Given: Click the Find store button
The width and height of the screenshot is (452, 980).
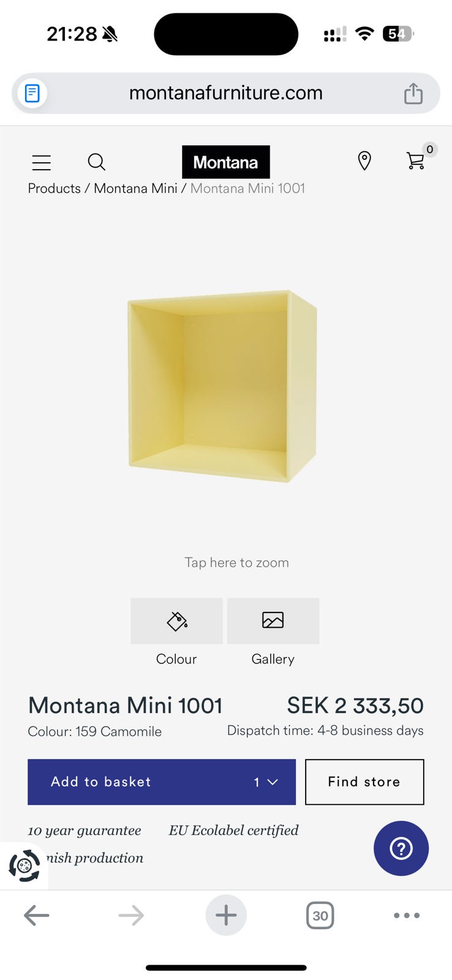Looking at the screenshot, I should (x=364, y=782).
